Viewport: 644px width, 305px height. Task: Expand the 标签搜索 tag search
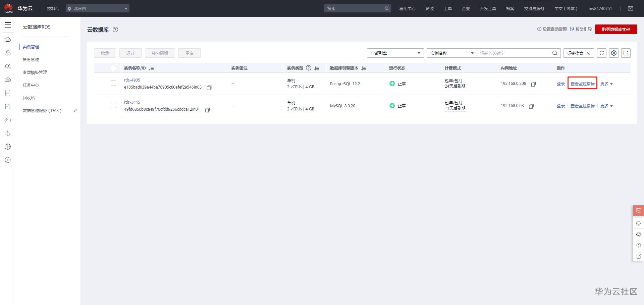(579, 53)
